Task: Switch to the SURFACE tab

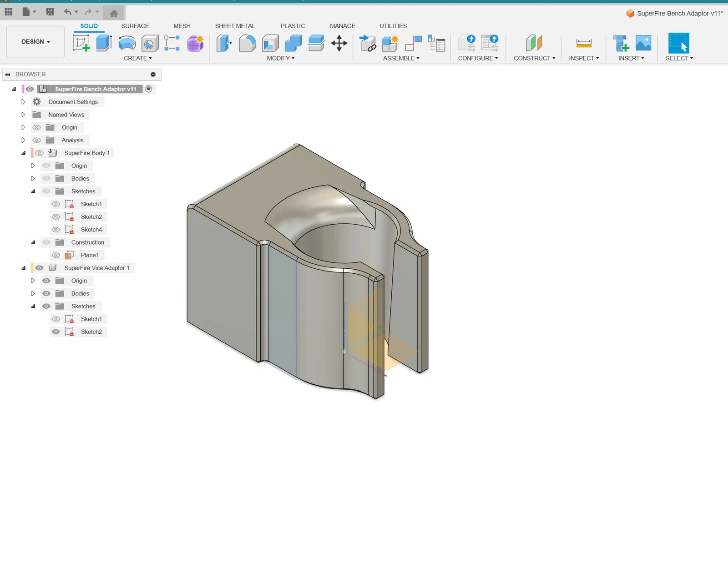Action: click(135, 26)
